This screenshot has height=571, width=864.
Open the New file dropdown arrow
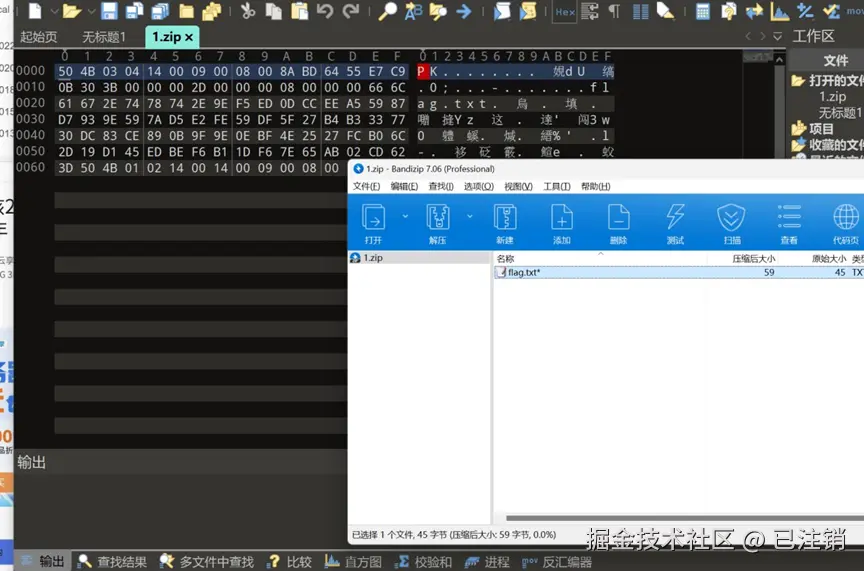tap(55, 11)
